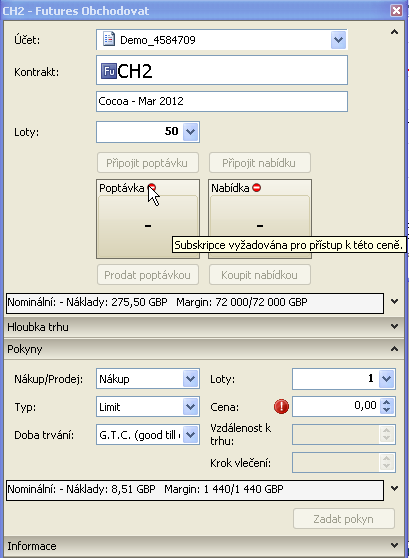Click the Margin: 72 000/72 000 GBP text
The width and height of the screenshot is (409, 558).
point(242,302)
